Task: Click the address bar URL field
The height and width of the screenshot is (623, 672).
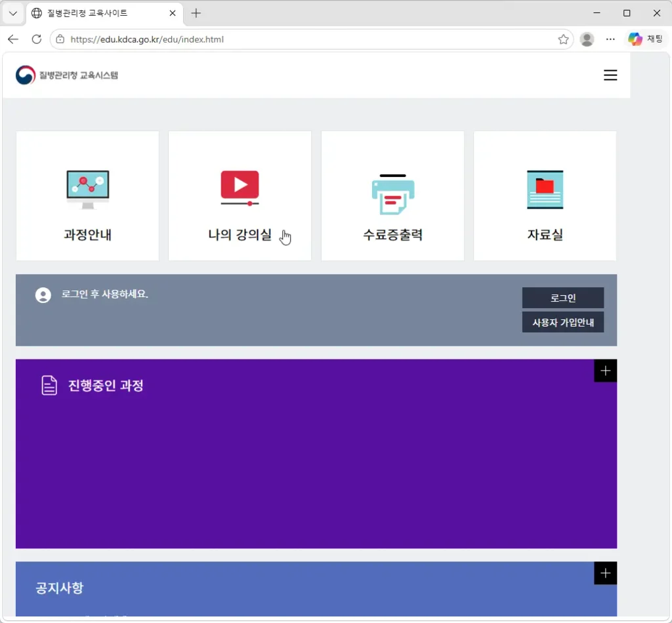Action: 312,39
